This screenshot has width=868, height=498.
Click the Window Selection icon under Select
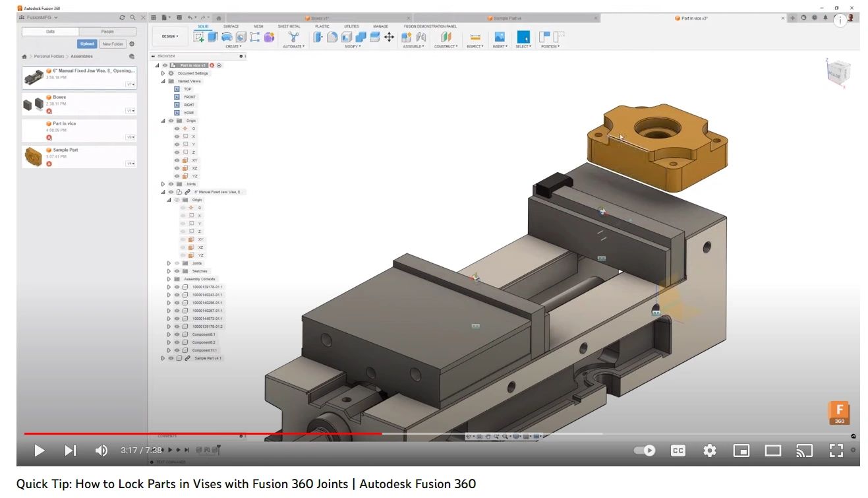click(x=523, y=37)
